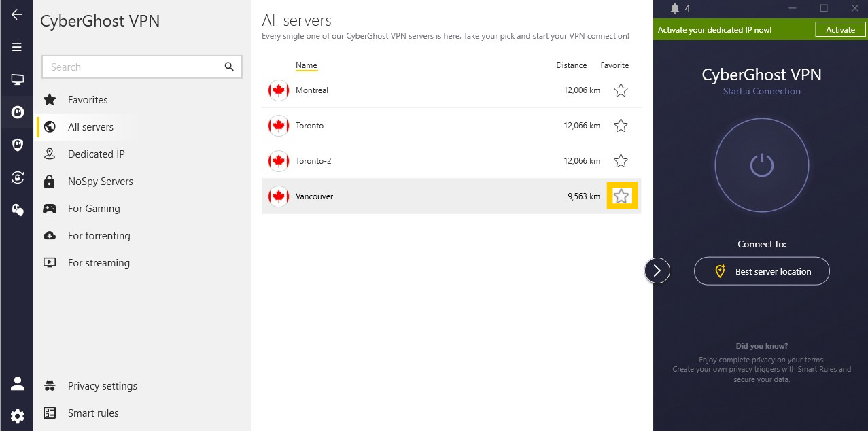The width and height of the screenshot is (868, 431).
Task: Open the shield privacy icon in rail
Action: (x=17, y=145)
